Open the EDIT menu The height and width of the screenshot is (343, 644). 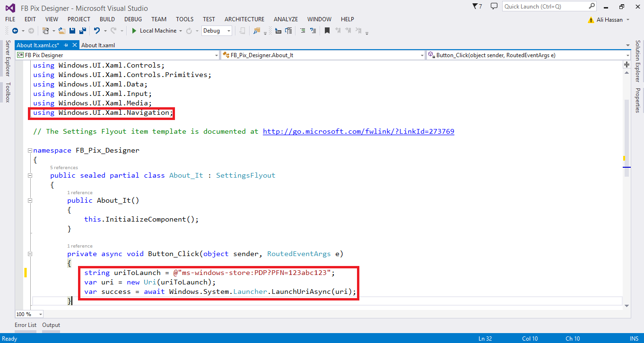30,19
